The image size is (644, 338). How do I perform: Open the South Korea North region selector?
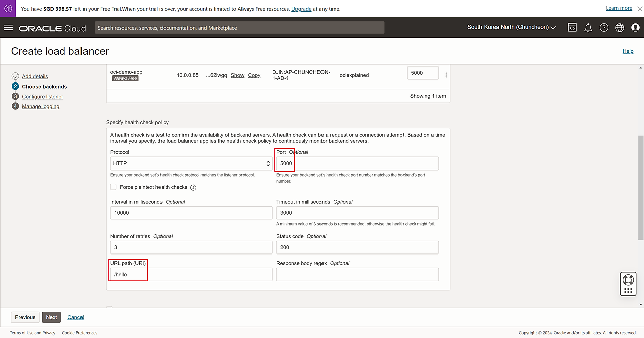pos(512,27)
